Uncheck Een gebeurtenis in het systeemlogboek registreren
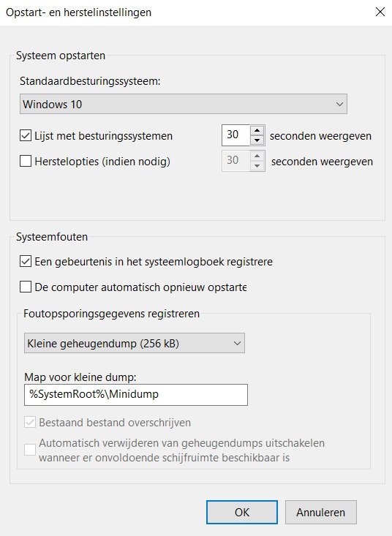Viewport: 392px width, 536px height. [x=26, y=262]
